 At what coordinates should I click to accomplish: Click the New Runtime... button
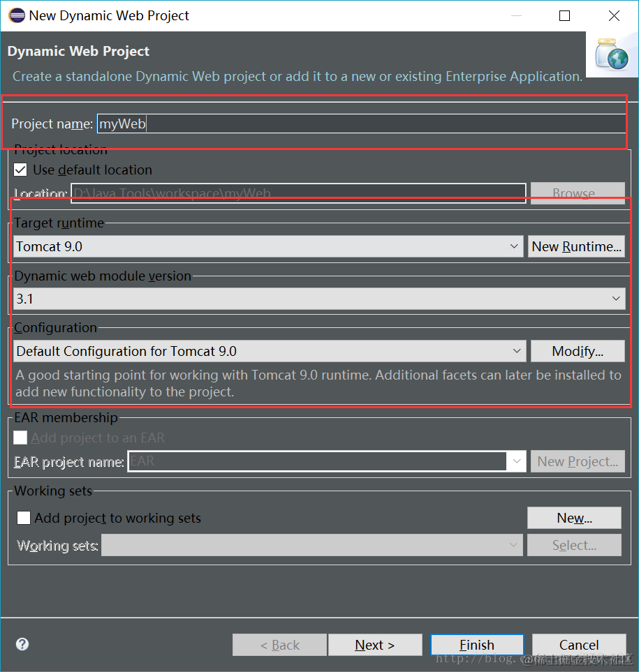coord(576,246)
